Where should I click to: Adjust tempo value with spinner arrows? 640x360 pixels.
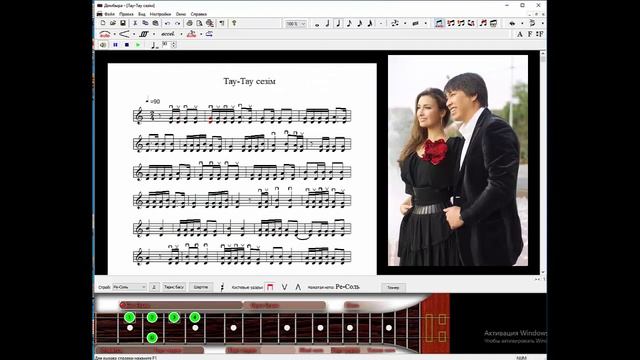174,44
